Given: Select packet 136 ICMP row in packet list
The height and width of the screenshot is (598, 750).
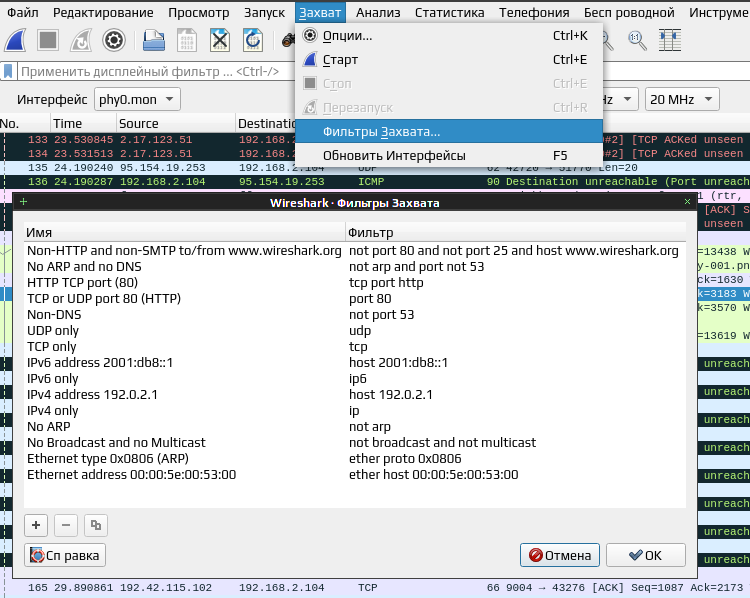Looking at the screenshot, I should point(375,182).
